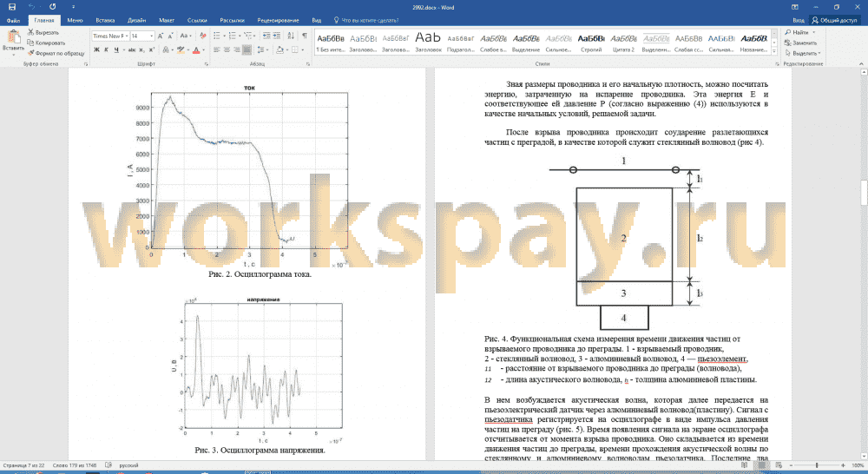Click the multilevel list icon
Screen dimensions: 868x474
pyautogui.click(x=247, y=36)
